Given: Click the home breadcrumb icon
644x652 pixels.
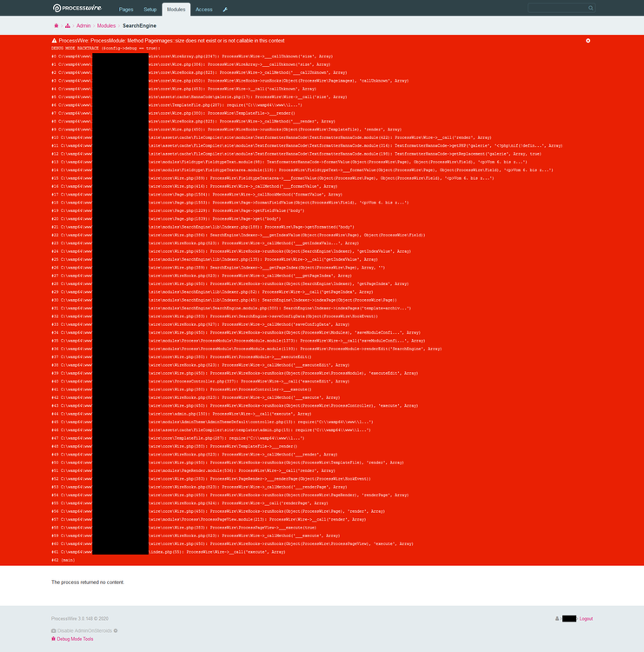Looking at the screenshot, I should [56, 26].
